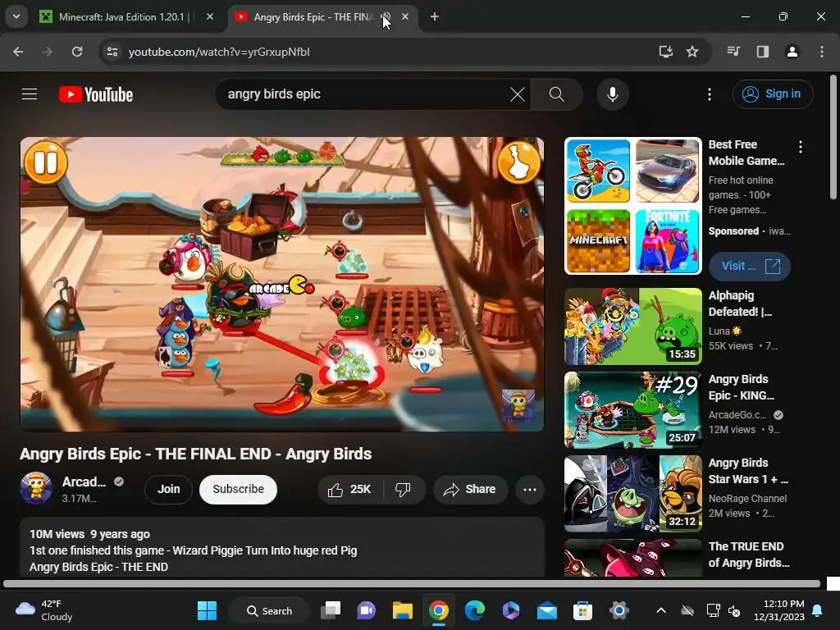Click the address bar URL

click(218, 52)
